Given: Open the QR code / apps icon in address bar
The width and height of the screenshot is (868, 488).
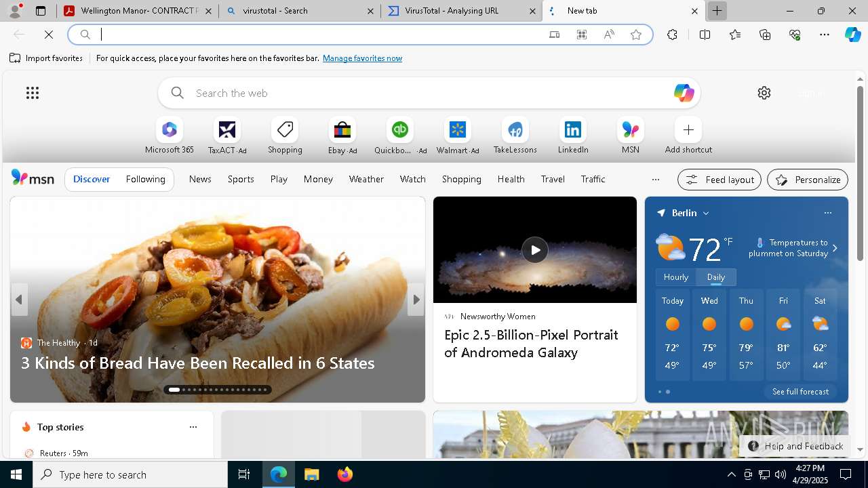Looking at the screenshot, I should point(582,35).
